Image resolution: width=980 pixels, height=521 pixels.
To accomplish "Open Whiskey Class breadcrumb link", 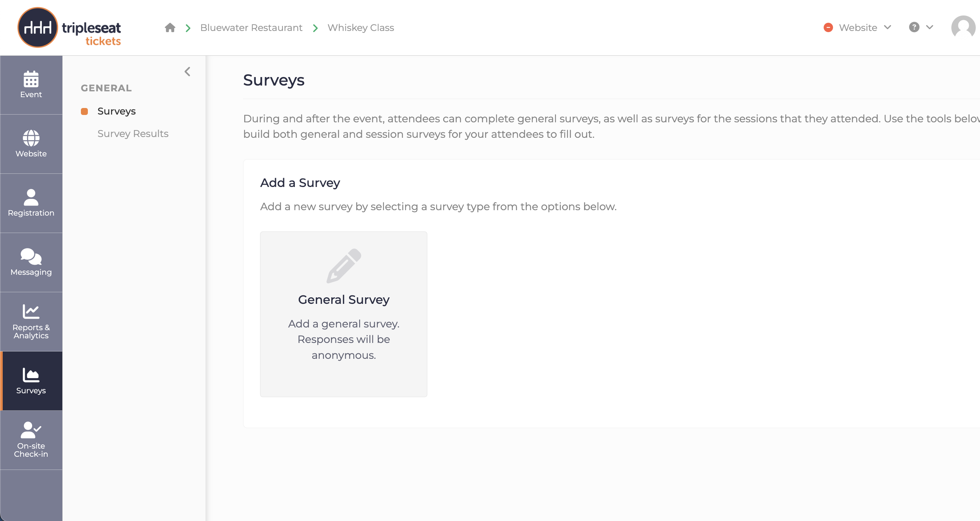I will [361, 28].
